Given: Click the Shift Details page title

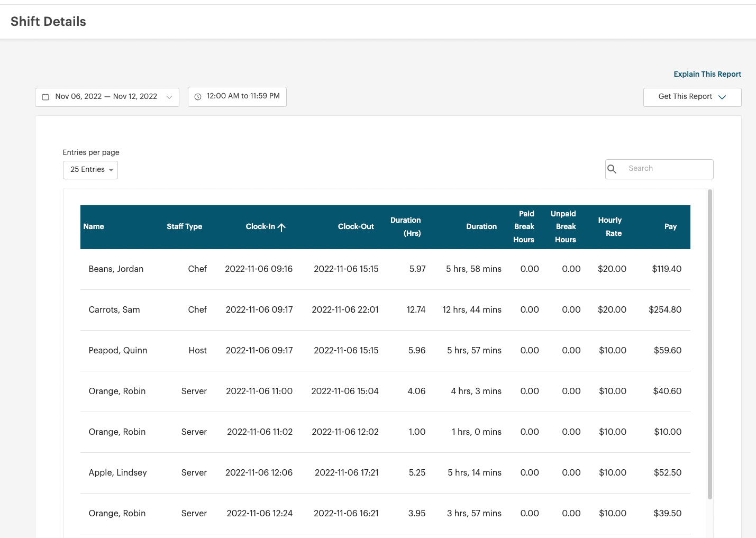Looking at the screenshot, I should click(48, 21).
